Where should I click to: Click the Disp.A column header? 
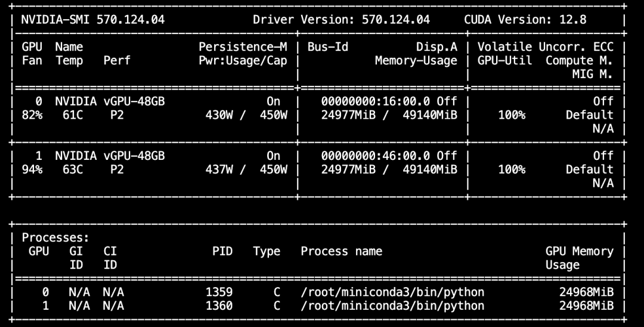436,47
